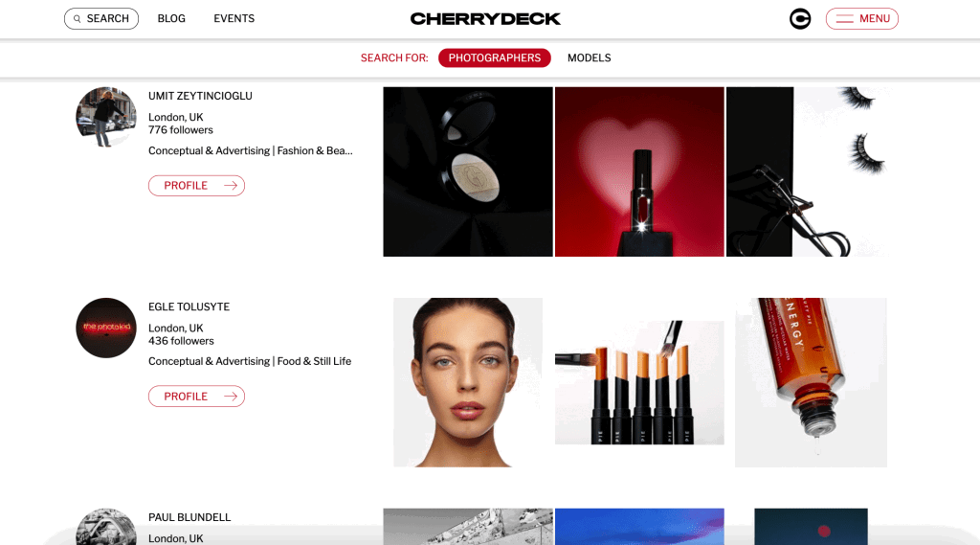Open Egle Tolusyte's name link
980x545 pixels.
point(189,307)
